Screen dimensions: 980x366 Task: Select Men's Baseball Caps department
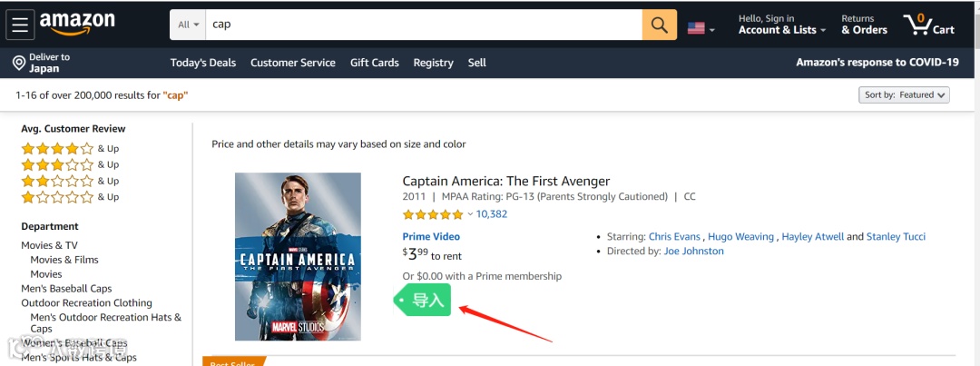click(x=66, y=289)
